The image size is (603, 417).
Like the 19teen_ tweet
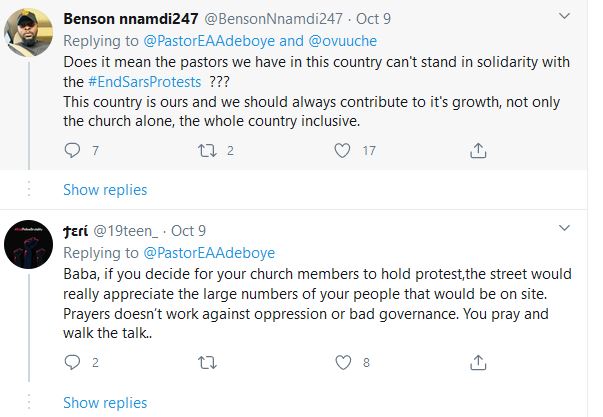point(342,363)
